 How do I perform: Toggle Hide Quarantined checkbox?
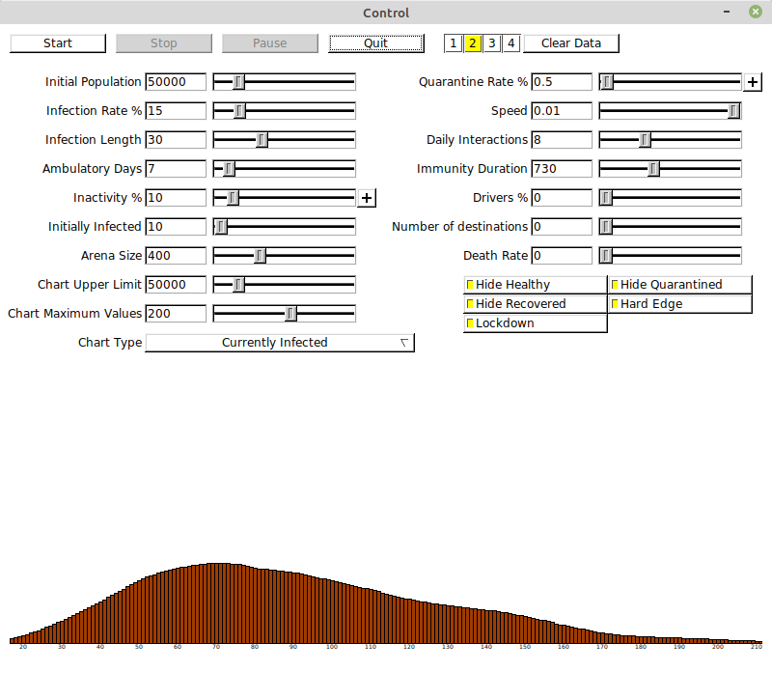(680, 285)
